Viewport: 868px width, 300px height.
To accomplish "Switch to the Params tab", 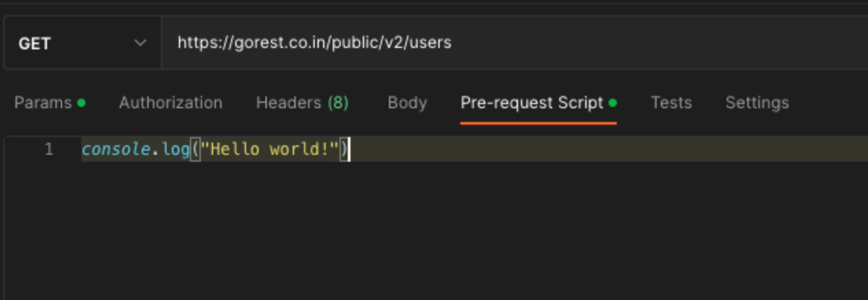I will [43, 103].
